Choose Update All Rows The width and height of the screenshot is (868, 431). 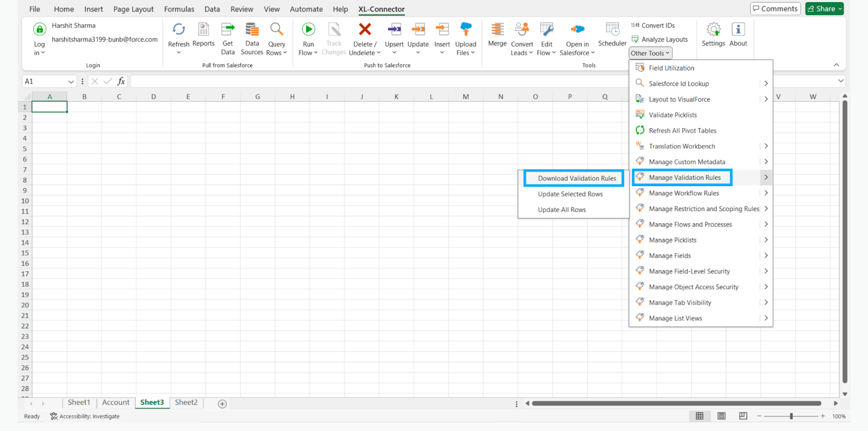point(574,210)
